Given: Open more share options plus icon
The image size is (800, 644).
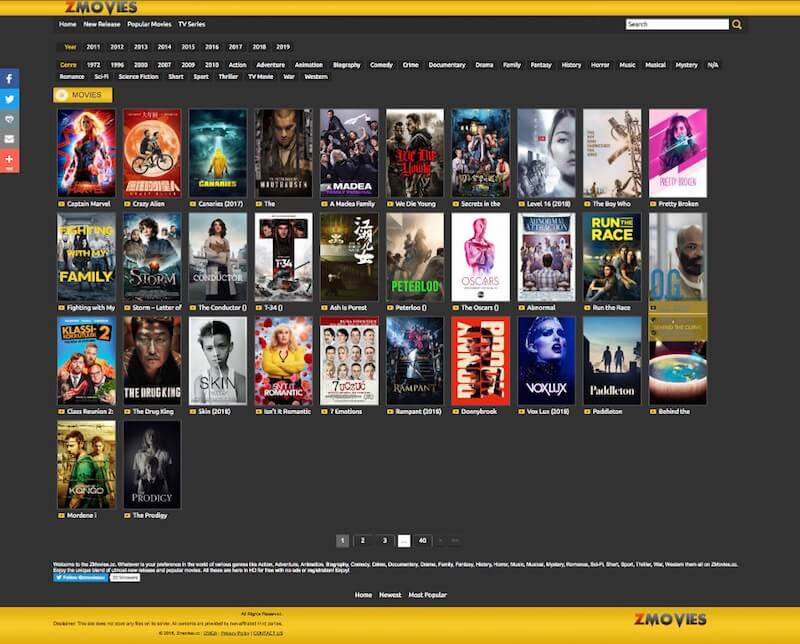Looking at the screenshot, I should click(x=9, y=161).
